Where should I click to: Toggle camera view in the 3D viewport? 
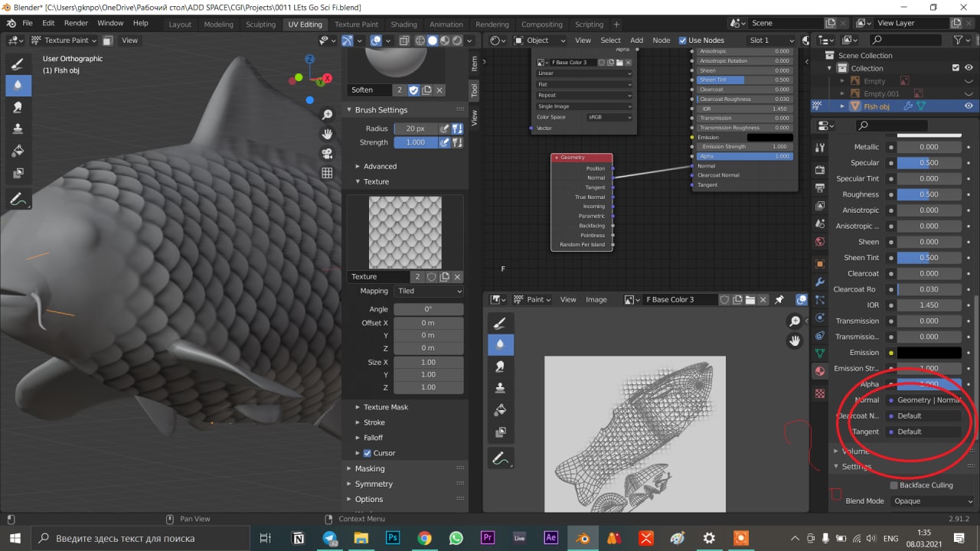(x=327, y=153)
